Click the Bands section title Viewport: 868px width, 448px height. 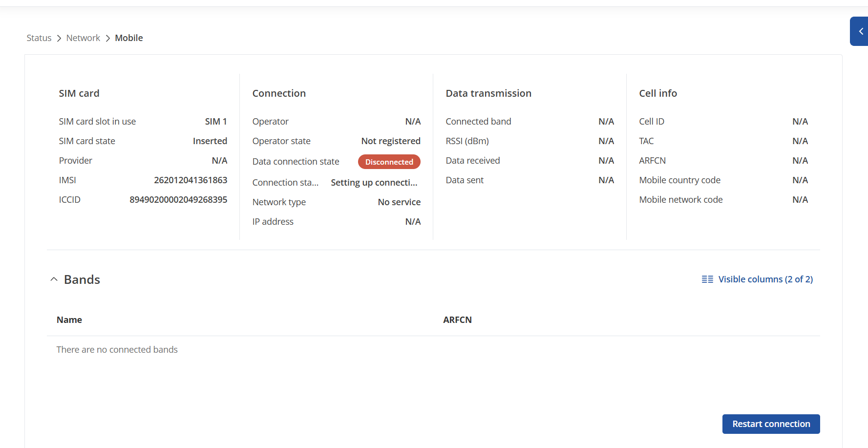tap(82, 279)
